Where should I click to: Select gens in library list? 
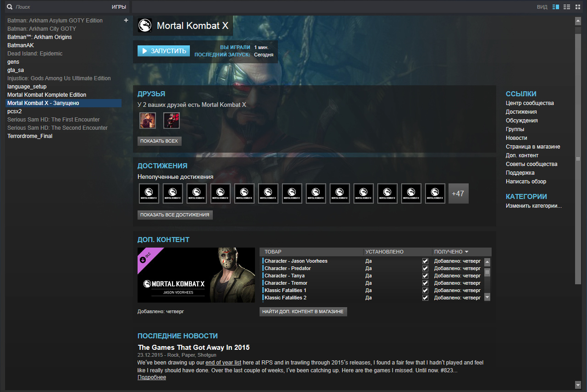[13, 62]
